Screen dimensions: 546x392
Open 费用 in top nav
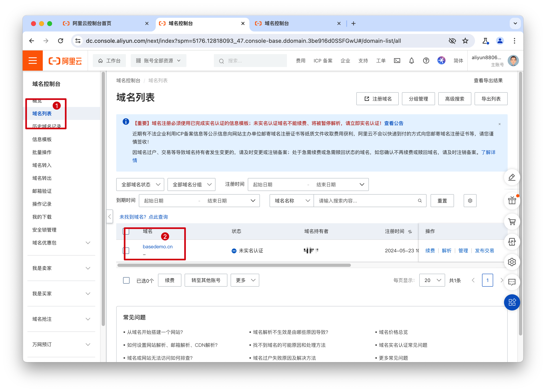pos(300,61)
